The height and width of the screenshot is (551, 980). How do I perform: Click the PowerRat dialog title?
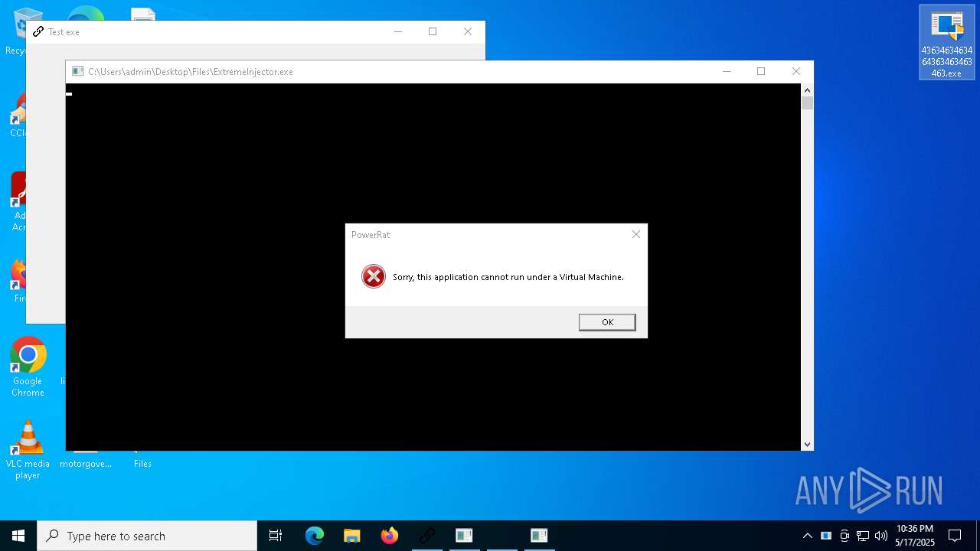tap(371, 235)
